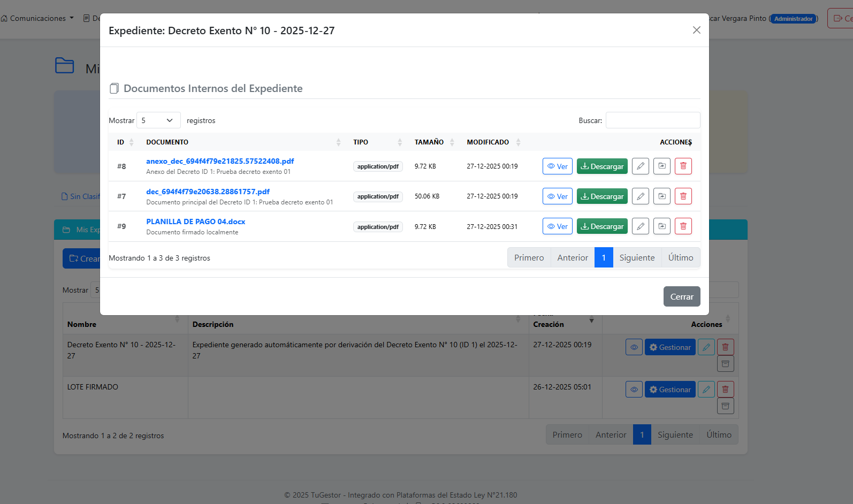Delete PLANILLA DE PAGO 04.docx using trash icon
853x504 pixels.
[x=683, y=226]
